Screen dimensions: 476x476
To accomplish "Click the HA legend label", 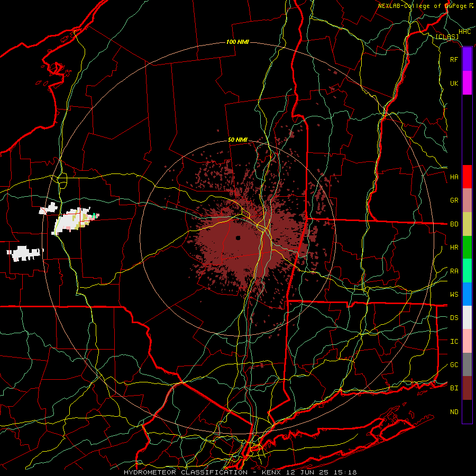I will point(454,177).
